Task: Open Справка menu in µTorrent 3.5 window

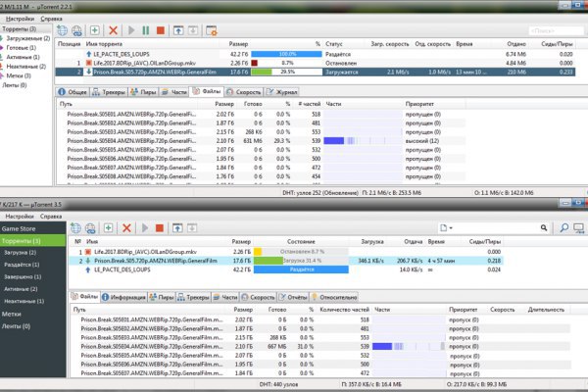Action: (x=51, y=216)
